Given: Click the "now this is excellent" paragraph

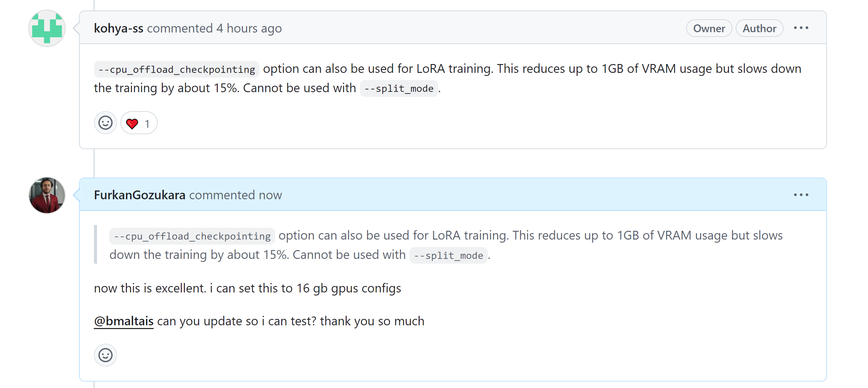Looking at the screenshot, I should tap(247, 288).
